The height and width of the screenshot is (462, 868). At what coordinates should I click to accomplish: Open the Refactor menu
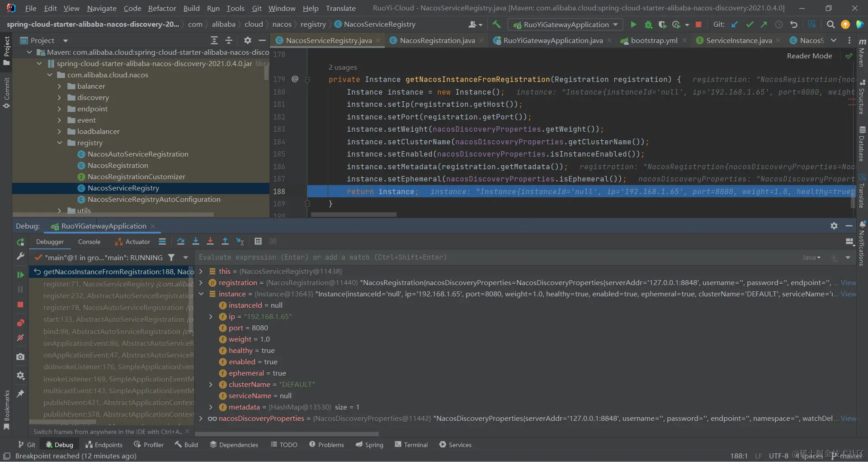tap(162, 8)
